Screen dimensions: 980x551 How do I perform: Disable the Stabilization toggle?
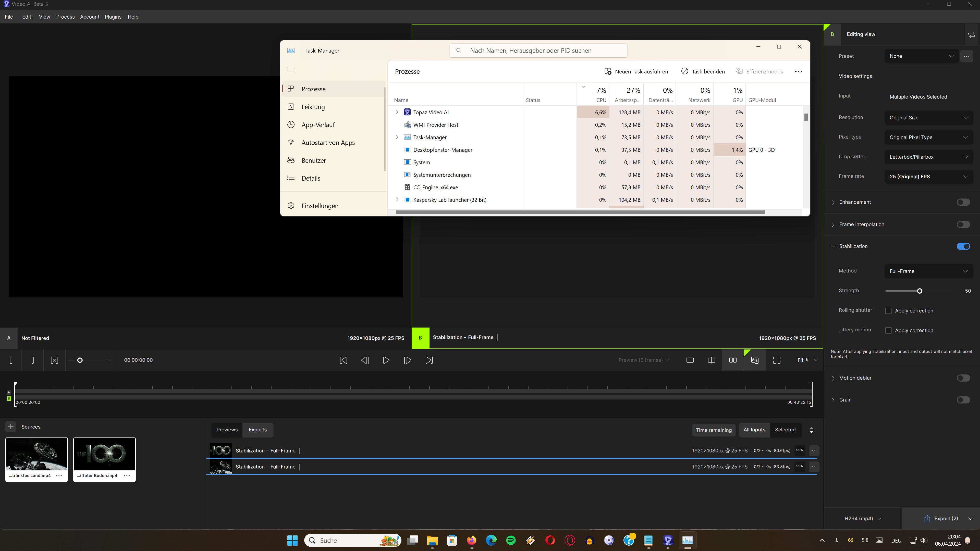coord(963,246)
